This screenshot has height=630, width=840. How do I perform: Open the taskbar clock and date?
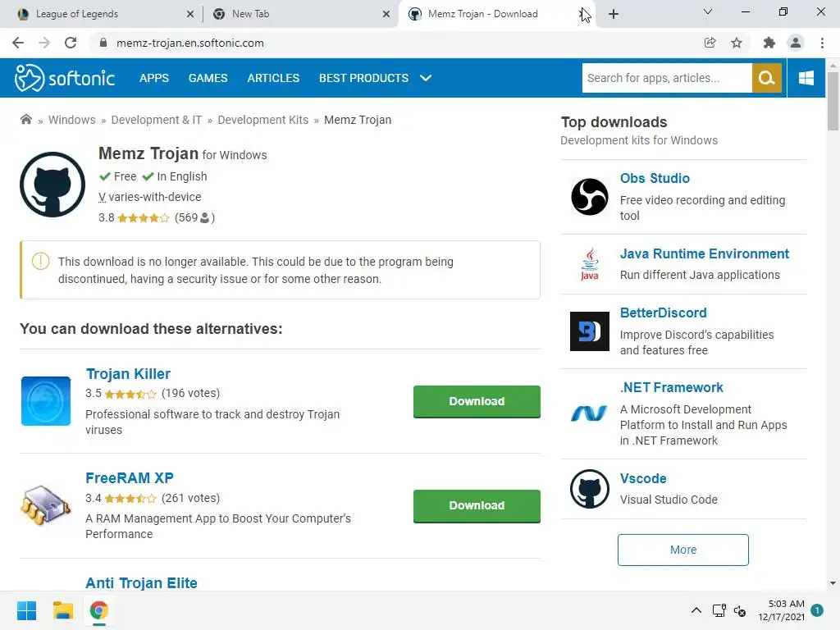pos(781,610)
